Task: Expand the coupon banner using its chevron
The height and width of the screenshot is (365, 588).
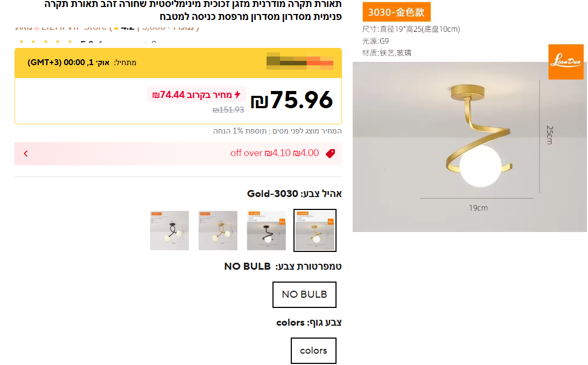Action: click(25, 153)
